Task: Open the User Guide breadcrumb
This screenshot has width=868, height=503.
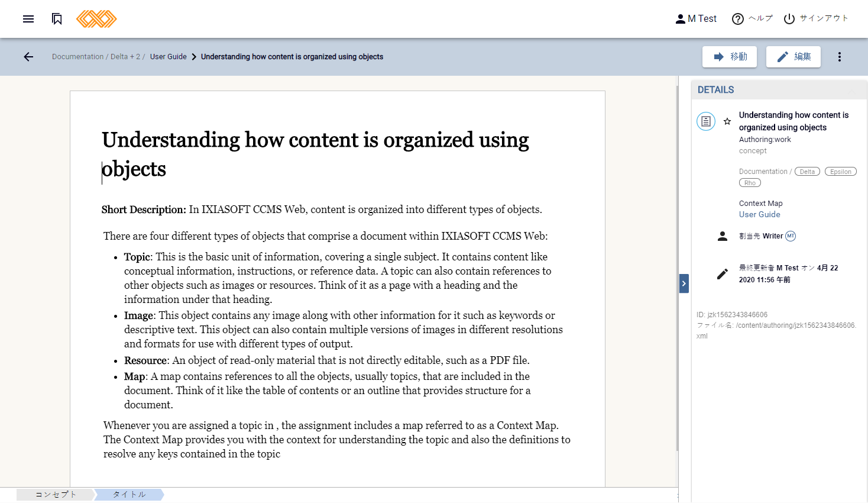Action: click(168, 57)
